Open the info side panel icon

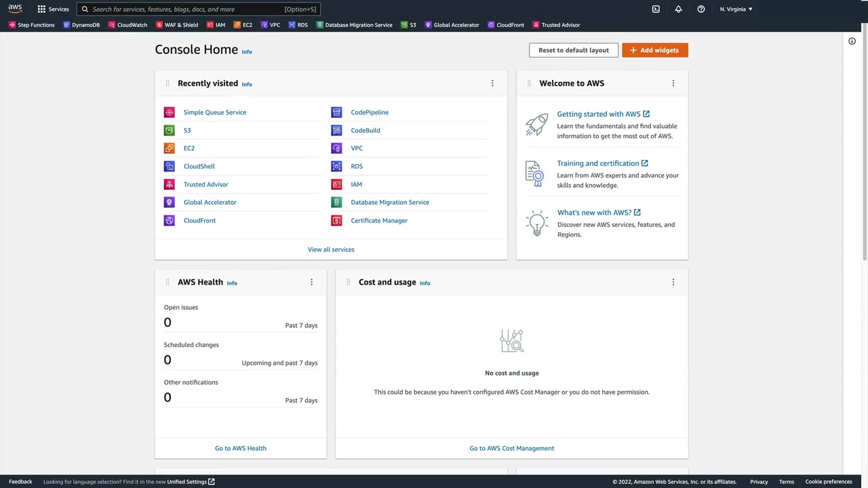click(x=852, y=41)
